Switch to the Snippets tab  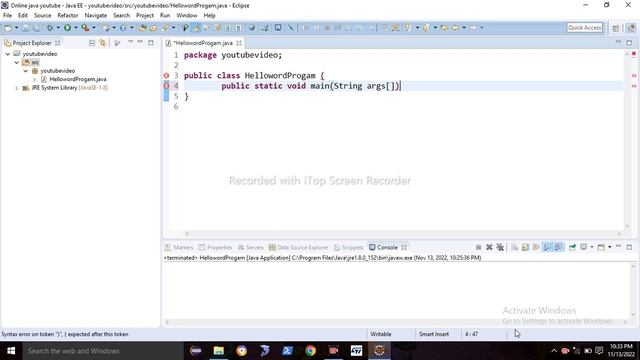(349, 247)
